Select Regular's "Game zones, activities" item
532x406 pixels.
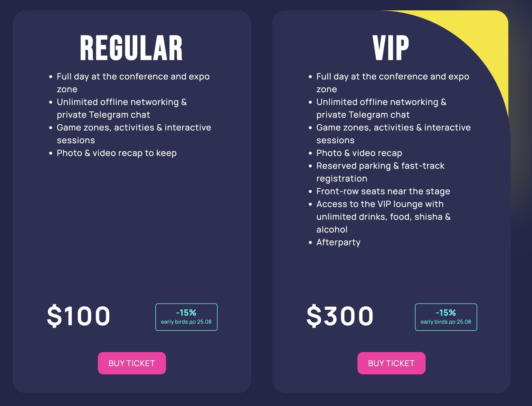(x=134, y=134)
